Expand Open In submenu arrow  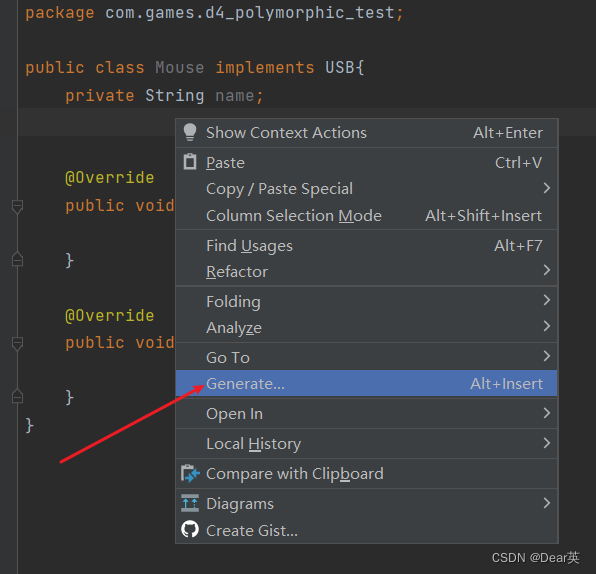coord(547,413)
